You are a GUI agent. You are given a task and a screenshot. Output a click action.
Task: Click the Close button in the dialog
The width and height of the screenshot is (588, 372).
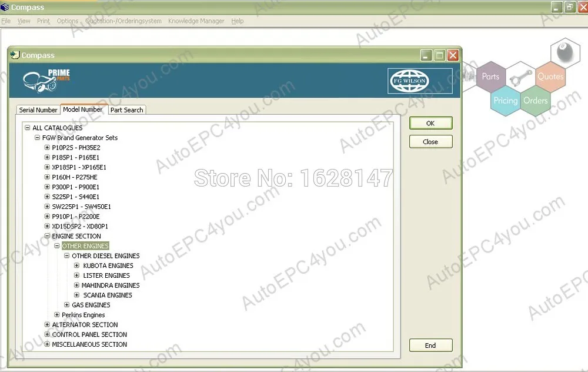[x=430, y=142]
